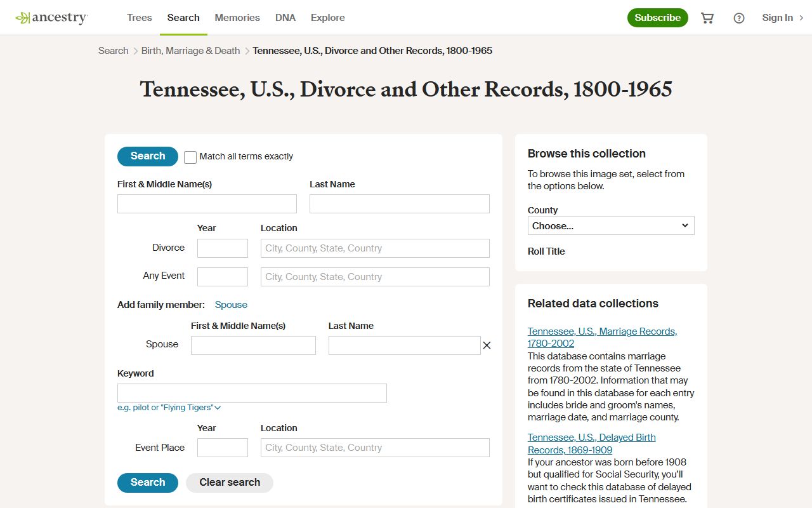This screenshot has height=508, width=812.
Task: Focus the Any Event Location field
Action: [375, 277]
